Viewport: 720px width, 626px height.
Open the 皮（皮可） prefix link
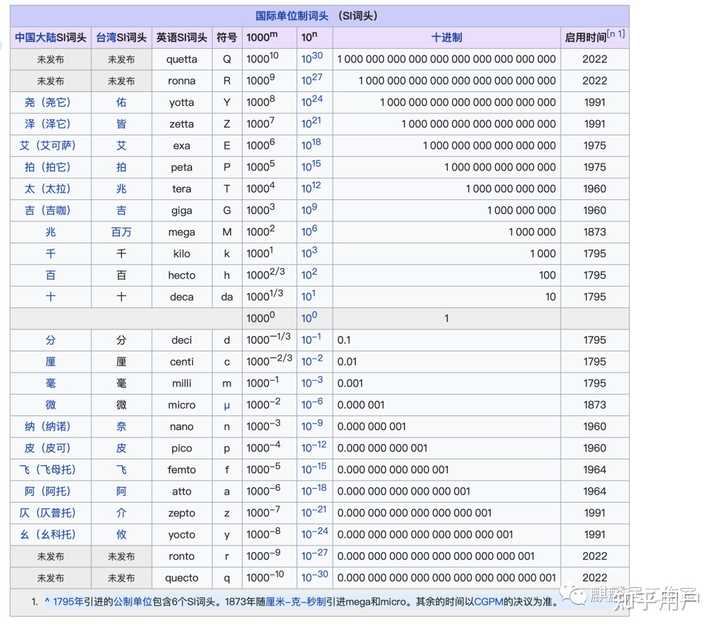(x=48, y=448)
